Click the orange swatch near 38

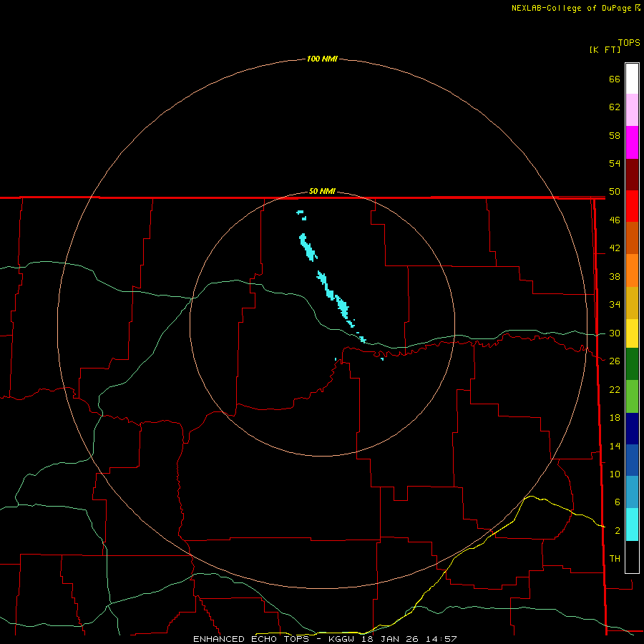[x=632, y=270]
